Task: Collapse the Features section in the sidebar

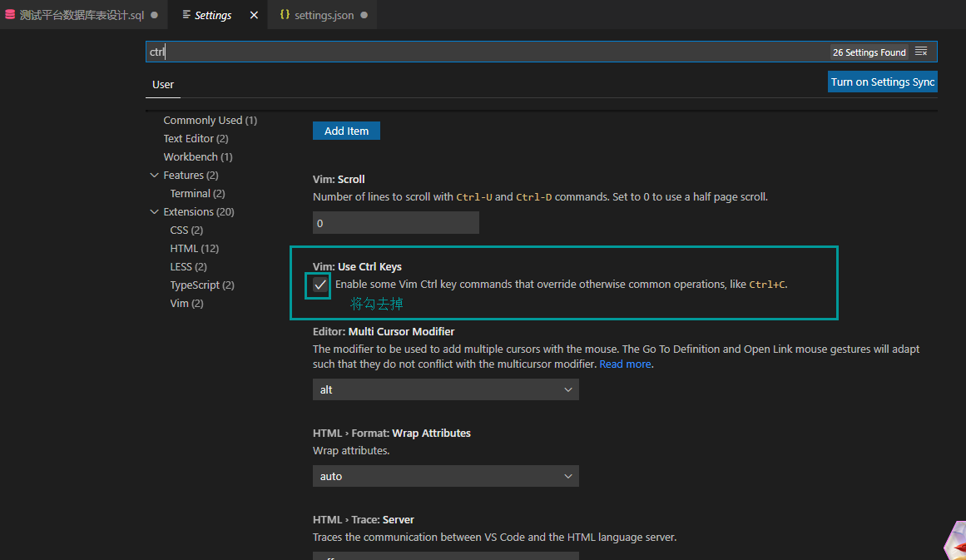Action: click(x=154, y=175)
